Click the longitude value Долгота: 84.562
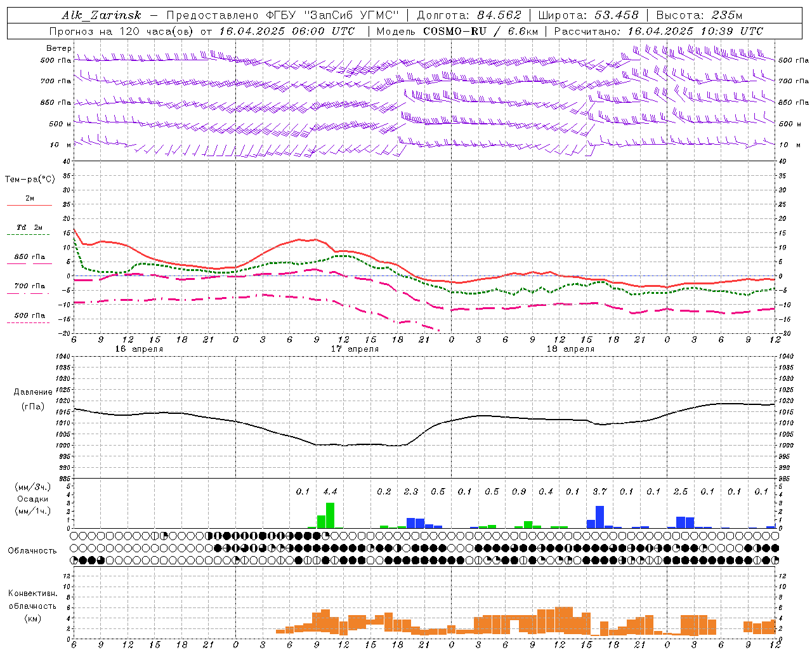Screen dimensions: 812x650 (468, 15)
